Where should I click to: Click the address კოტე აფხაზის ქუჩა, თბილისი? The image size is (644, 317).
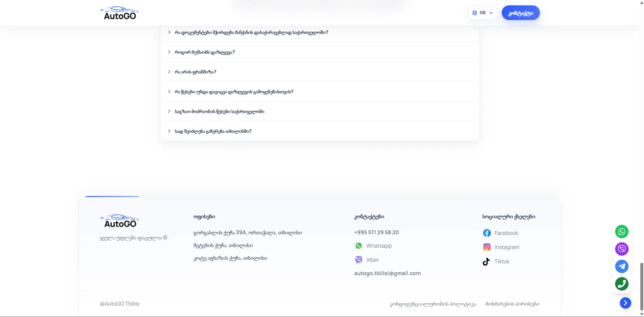[x=230, y=258]
